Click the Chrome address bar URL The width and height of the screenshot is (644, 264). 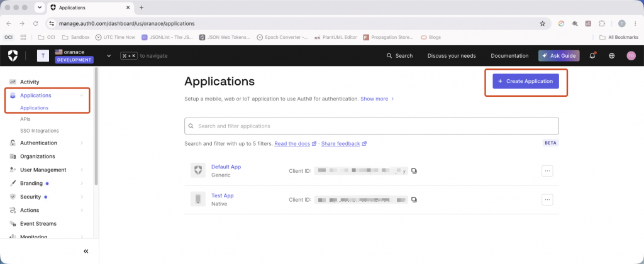pos(127,24)
